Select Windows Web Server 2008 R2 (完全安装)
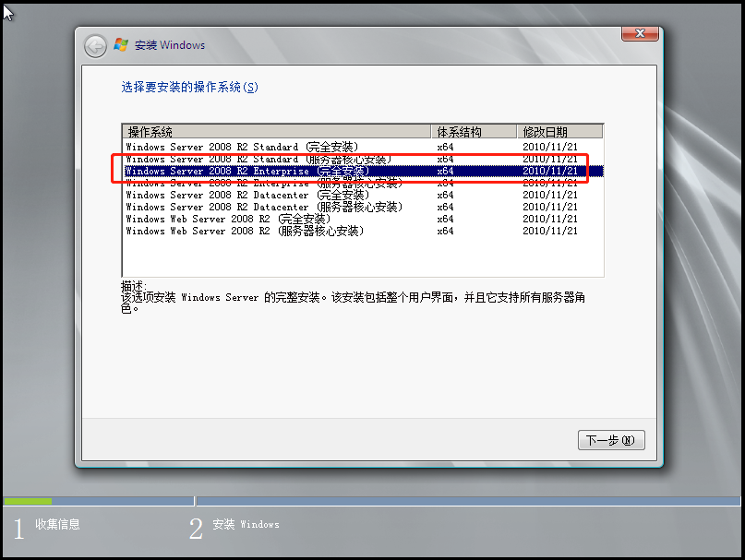Image resolution: width=745 pixels, height=560 pixels. point(363,219)
